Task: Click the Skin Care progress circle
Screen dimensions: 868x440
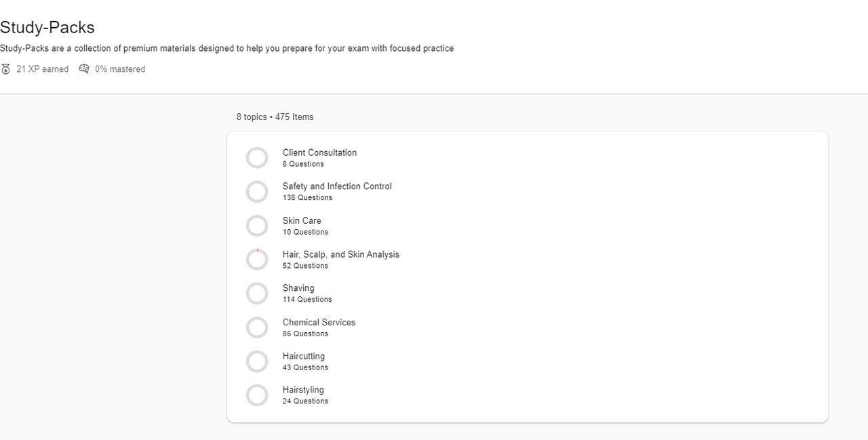Action: click(x=257, y=226)
